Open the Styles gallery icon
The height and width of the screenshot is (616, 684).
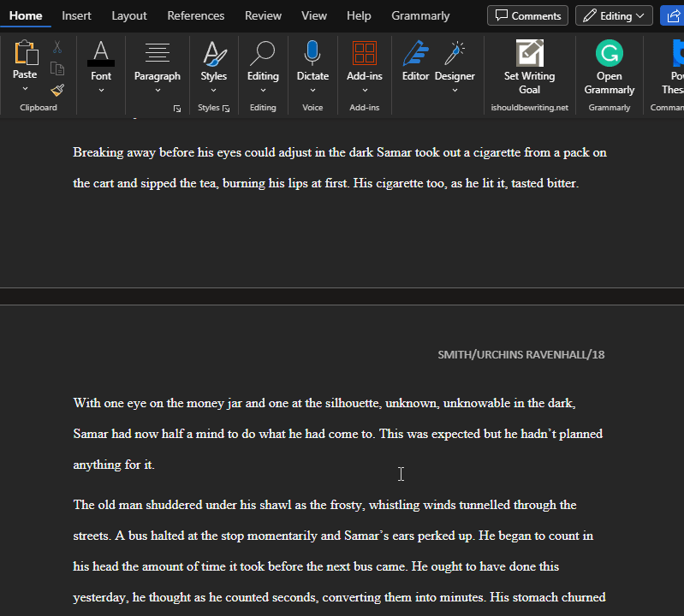point(214,53)
